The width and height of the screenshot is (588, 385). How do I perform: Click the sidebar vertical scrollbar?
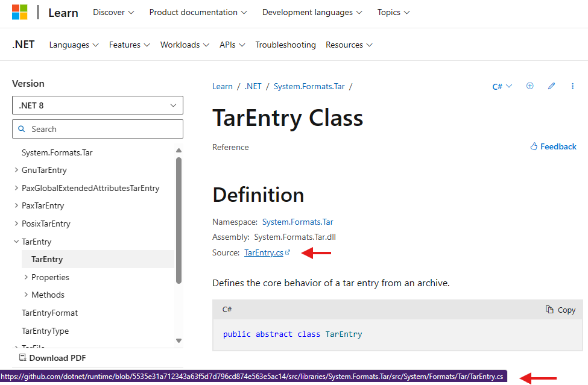179,220
